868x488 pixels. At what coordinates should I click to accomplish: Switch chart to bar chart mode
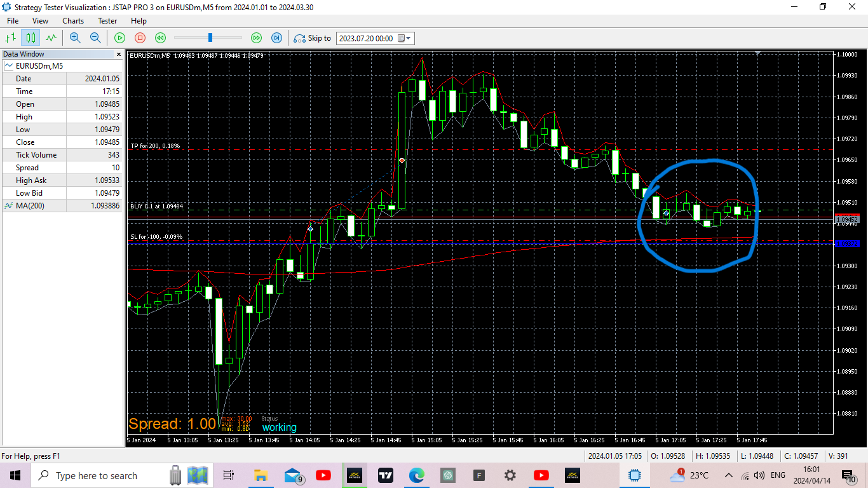click(11, 37)
